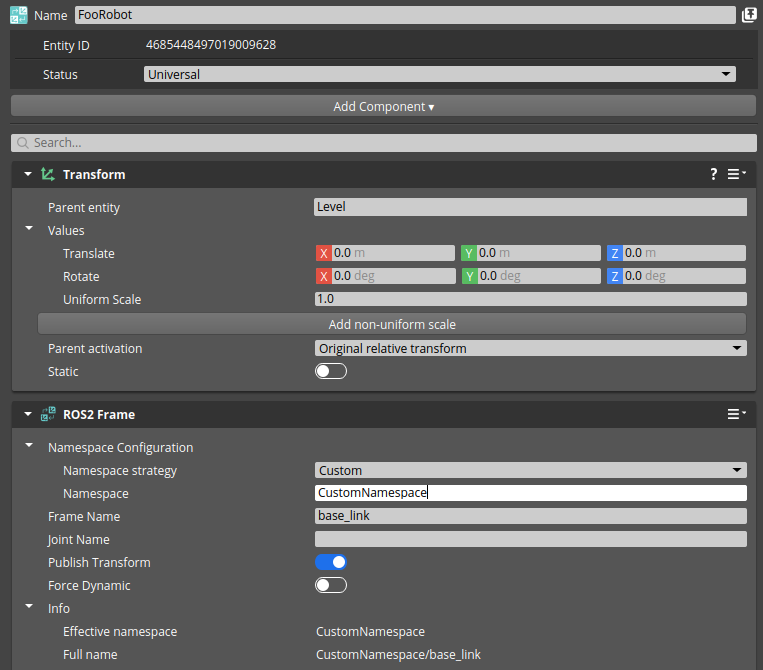Click the Parent entity field showing Level

coord(530,207)
